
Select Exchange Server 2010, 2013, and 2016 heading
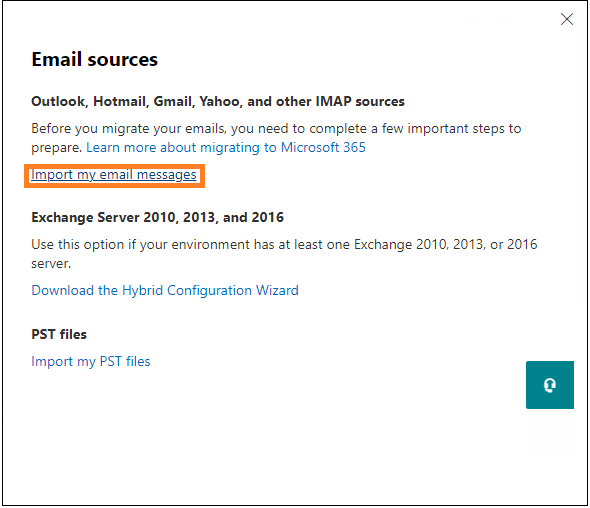pos(157,217)
